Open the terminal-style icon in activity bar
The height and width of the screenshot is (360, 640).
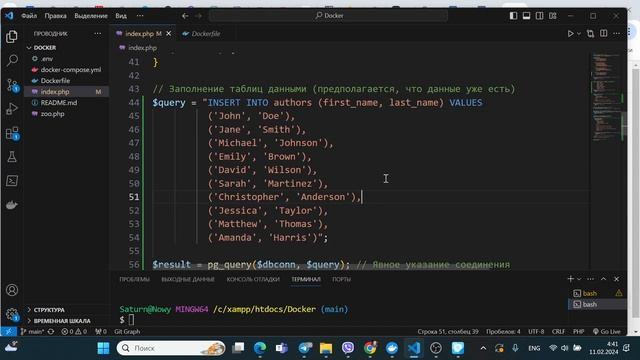[x=12, y=181]
